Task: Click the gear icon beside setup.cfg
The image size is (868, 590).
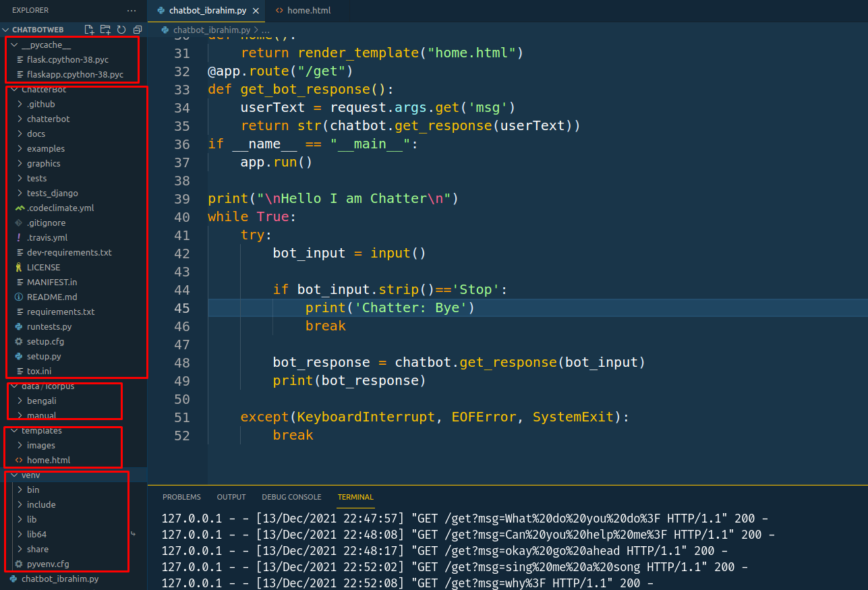Action: (19, 341)
